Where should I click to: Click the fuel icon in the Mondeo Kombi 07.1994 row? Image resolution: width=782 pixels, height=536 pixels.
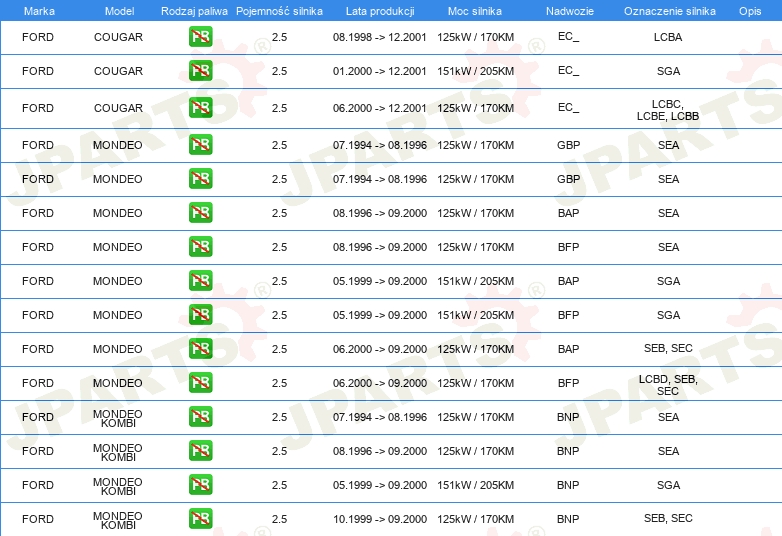click(x=200, y=417)
